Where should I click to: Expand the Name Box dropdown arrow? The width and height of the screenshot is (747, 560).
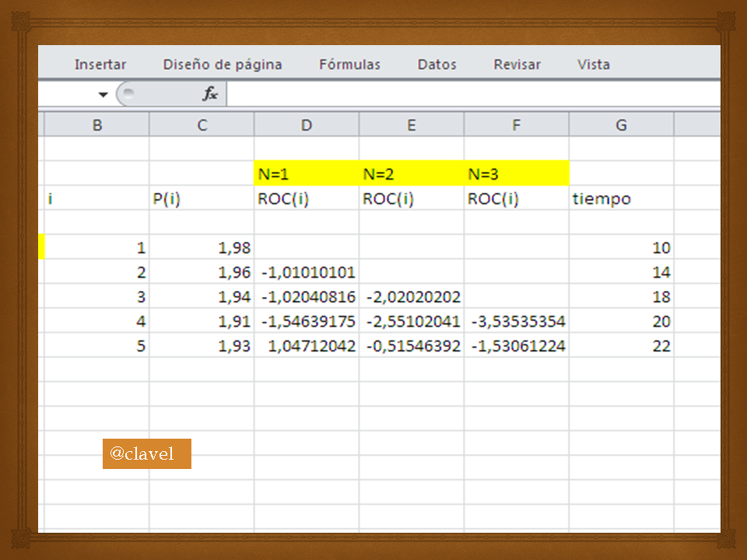103,94
